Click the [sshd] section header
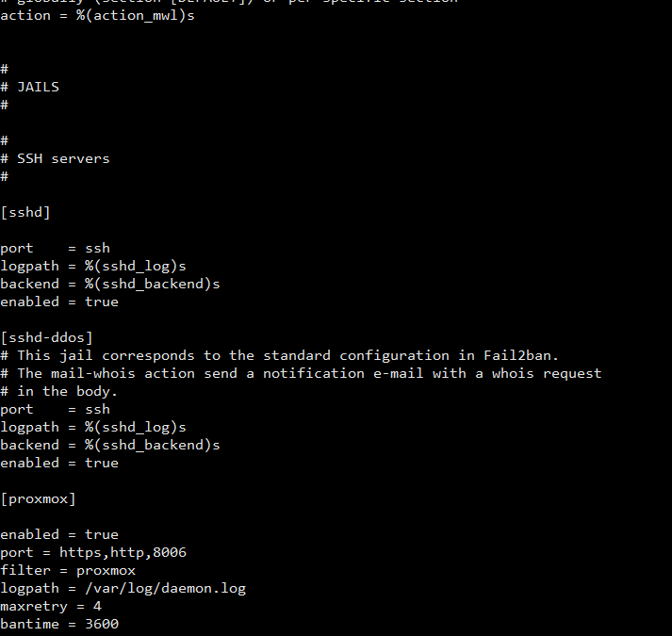672x636 pixels. tap(25, 212)
